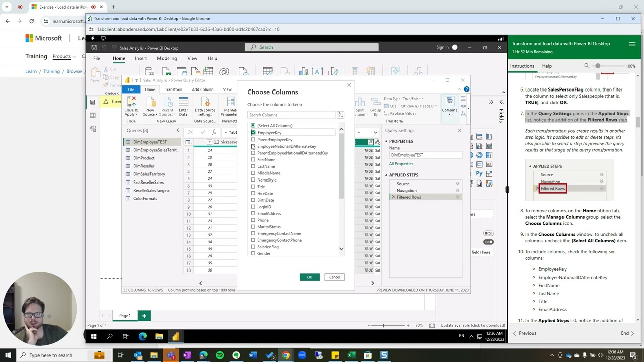Open Word from the Windows taskbar
The height and width of the screenshot is (362, 644).
(253, 355)
